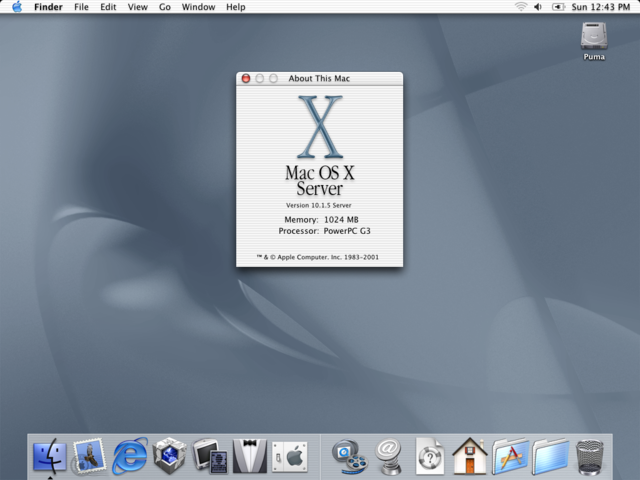640x480 pixels.
Task: Open System Preferences from the Dock
Action: coord(290,456)
